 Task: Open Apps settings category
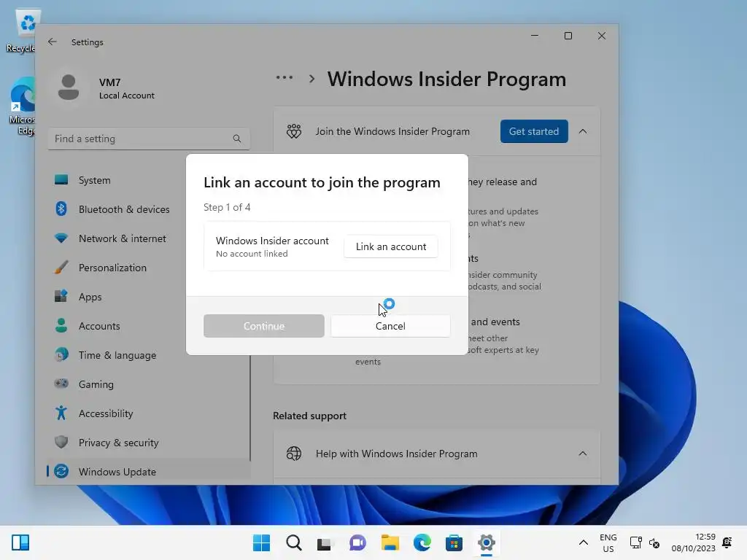click(149, 297)
